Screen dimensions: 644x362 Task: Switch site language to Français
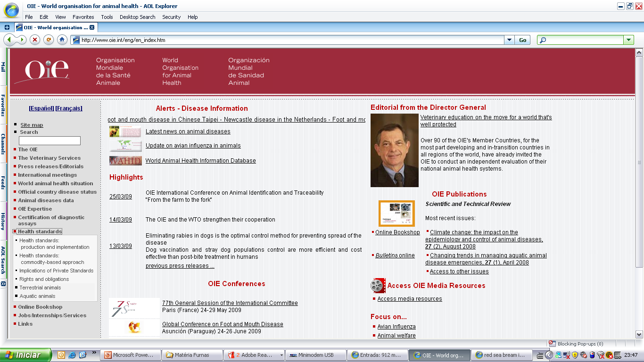coord(69,108)
